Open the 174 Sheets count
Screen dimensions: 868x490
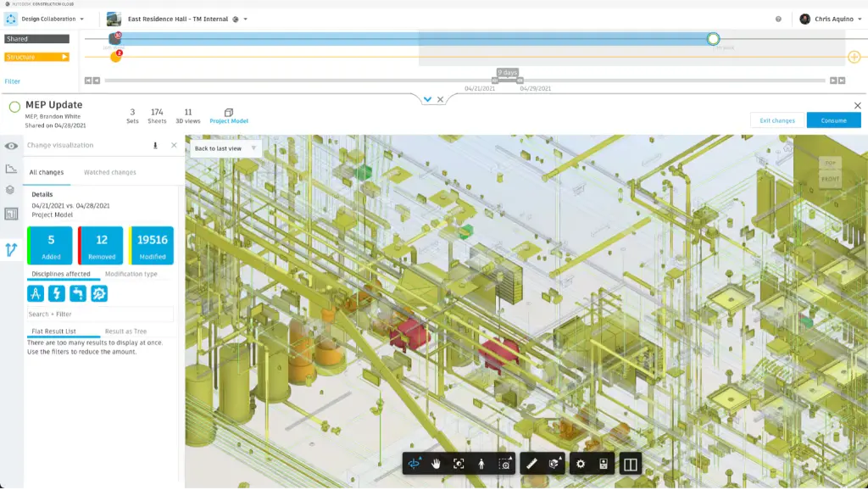[x=157, y=116]
